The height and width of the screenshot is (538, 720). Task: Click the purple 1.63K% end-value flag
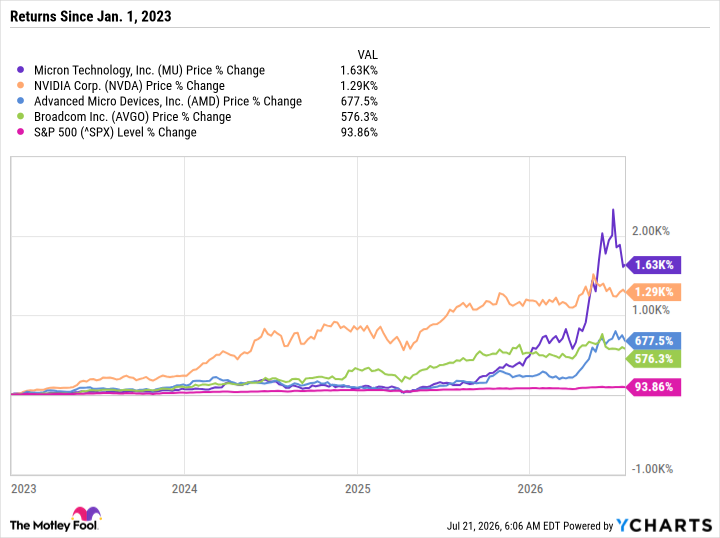[653, 265]
